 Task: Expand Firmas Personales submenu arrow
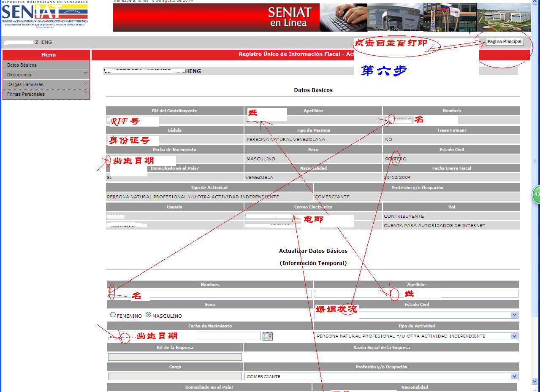point(85,93)
